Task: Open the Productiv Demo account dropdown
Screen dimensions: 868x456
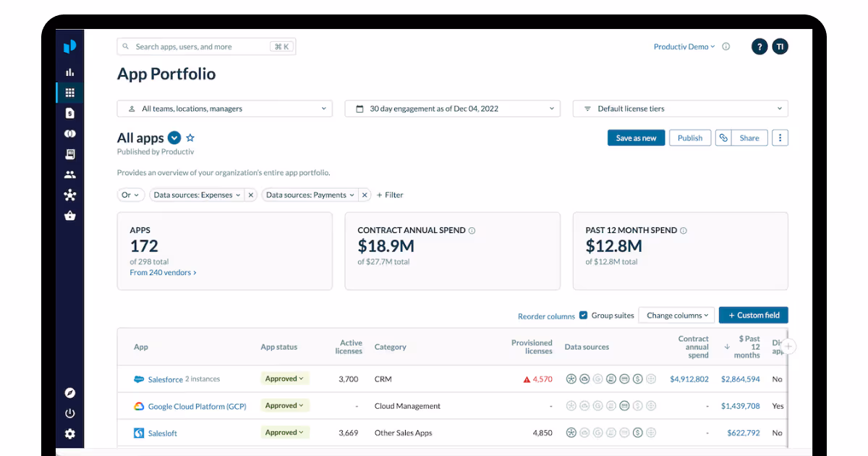Action: point(684,46)
